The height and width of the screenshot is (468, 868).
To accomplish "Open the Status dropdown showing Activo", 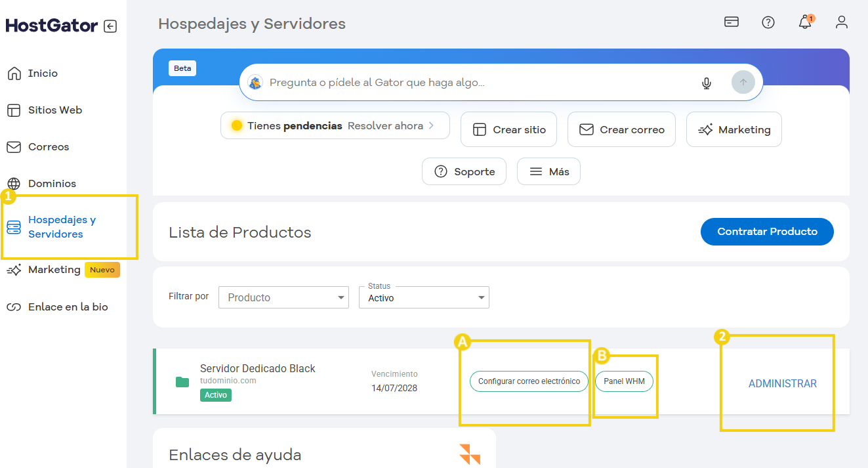I will pyautogui.click(x=423, y=297).
